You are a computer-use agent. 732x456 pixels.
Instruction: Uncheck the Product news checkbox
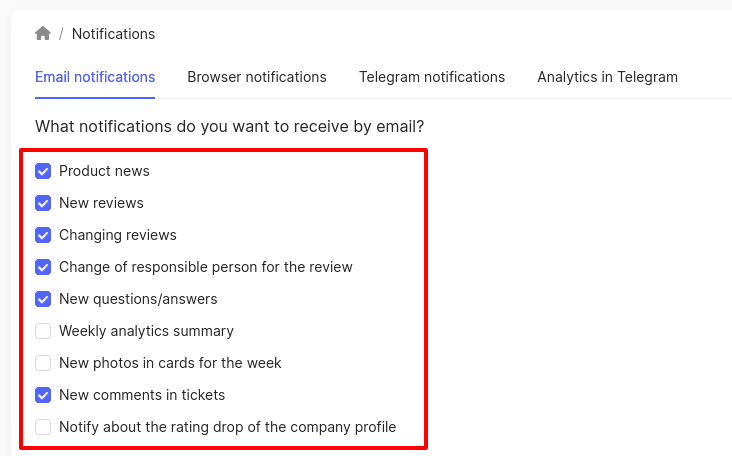coord(43,171)
